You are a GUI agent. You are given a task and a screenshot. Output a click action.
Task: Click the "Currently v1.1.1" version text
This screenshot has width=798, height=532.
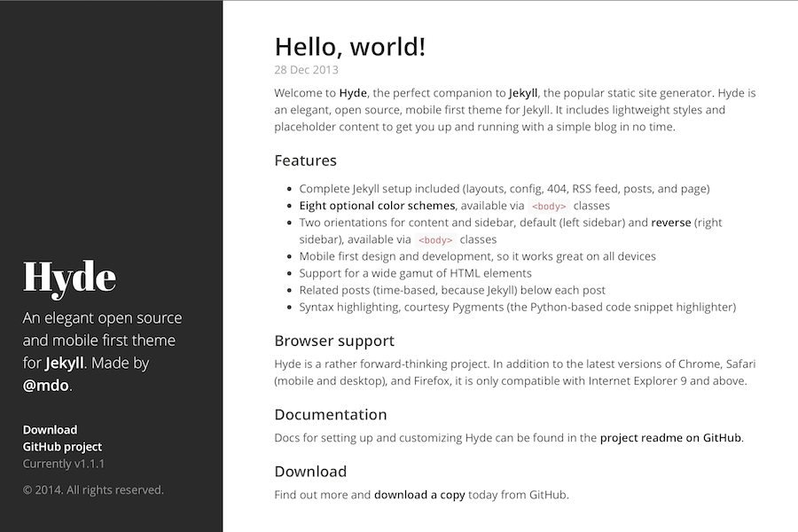point(64,464)
